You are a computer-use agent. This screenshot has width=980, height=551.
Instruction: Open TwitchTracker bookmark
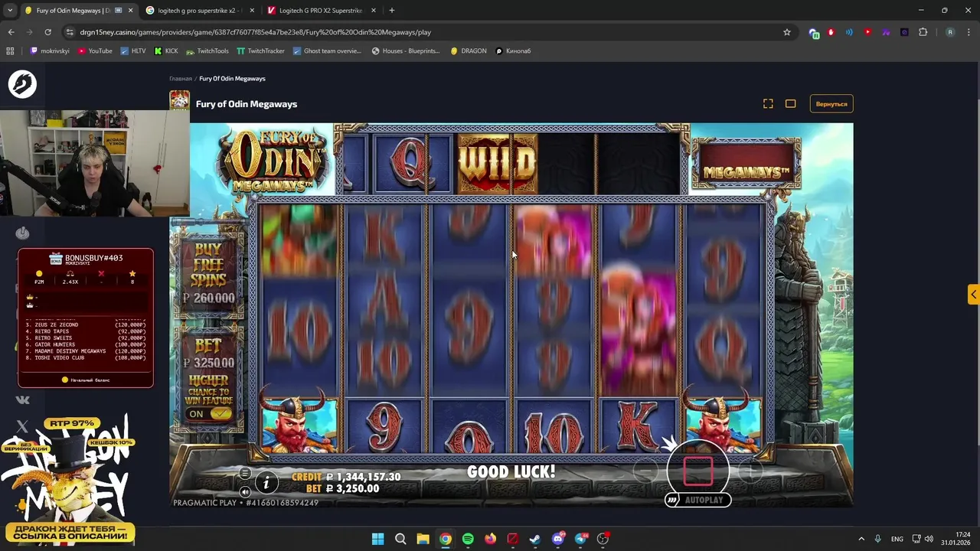260,51
